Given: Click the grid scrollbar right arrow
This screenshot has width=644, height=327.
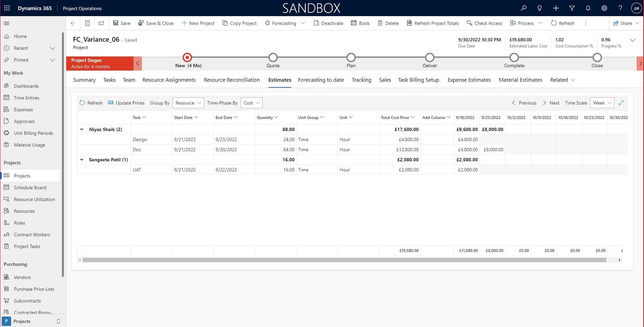Looking at the screenshot, I should (x=619, y=260).
